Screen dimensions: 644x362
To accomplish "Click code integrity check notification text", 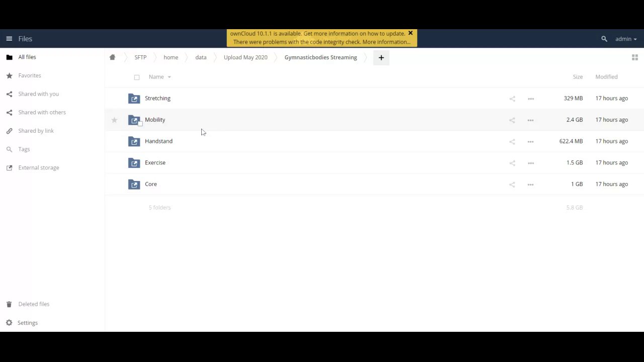I will coord(322,42).
